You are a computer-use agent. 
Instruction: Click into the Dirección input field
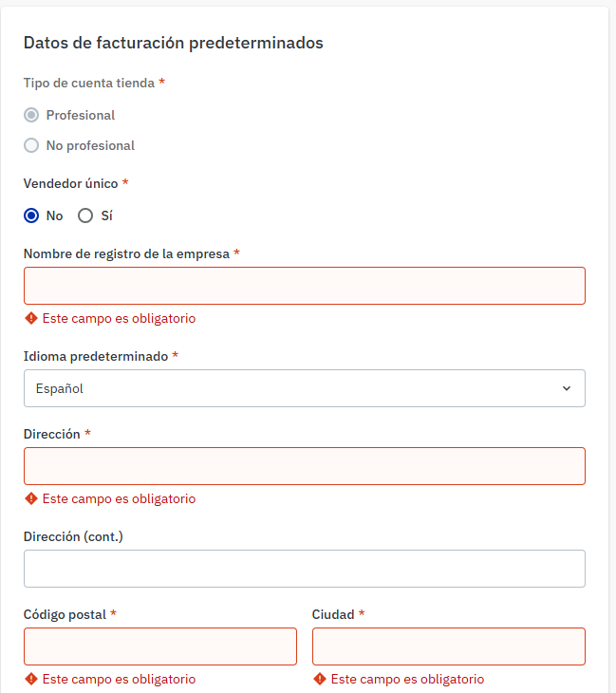coord(305,466)
